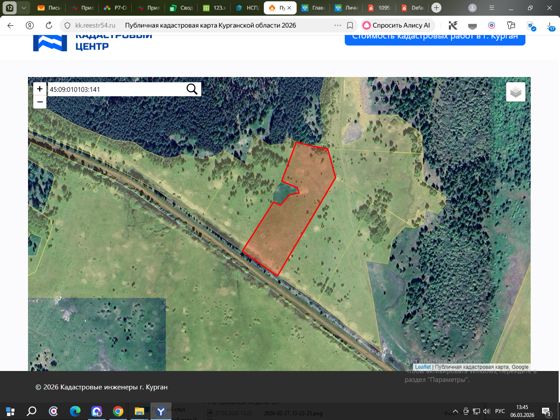Zoom out with the map minus button

pos(40,102)
